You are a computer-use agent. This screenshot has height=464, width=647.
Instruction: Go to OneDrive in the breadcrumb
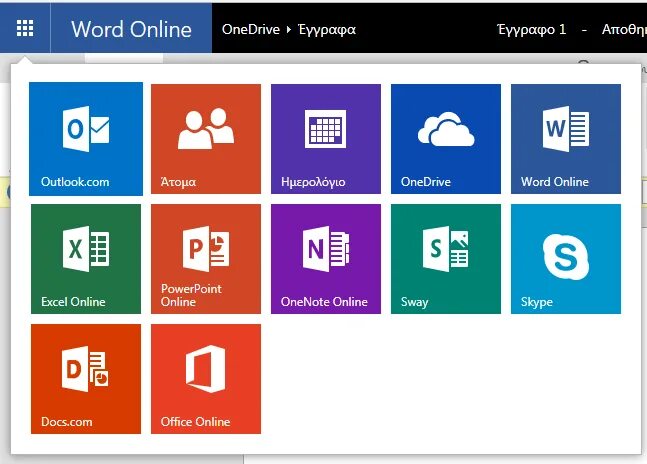(x=251, y=29)
